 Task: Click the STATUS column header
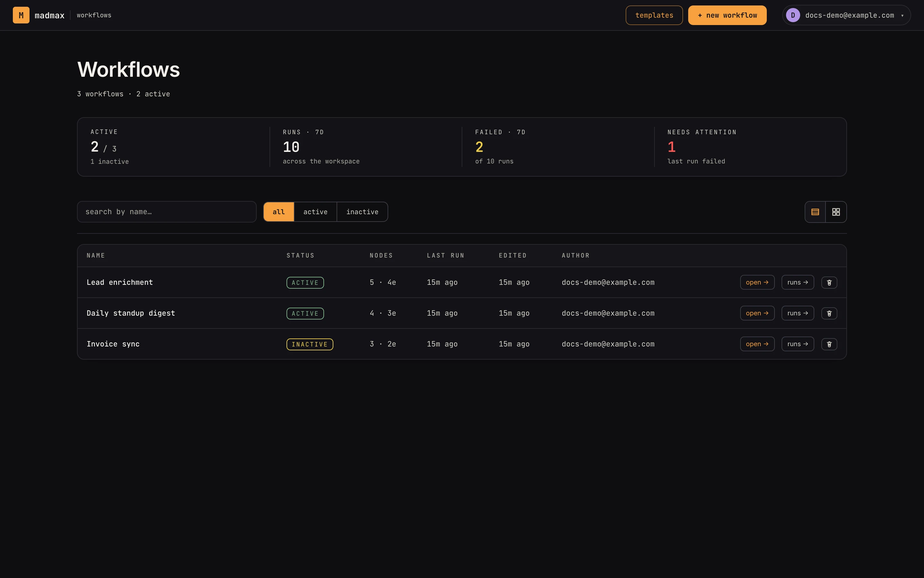[x=301, y=255]
